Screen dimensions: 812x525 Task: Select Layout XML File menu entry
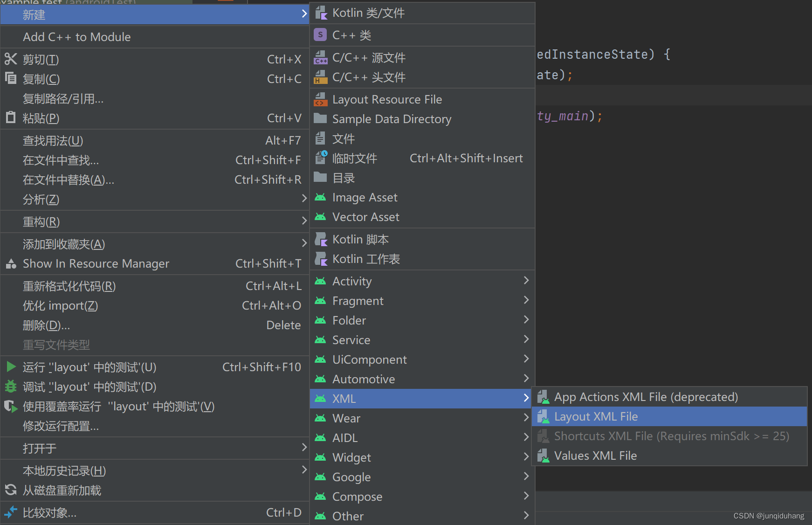pos(669,416)
